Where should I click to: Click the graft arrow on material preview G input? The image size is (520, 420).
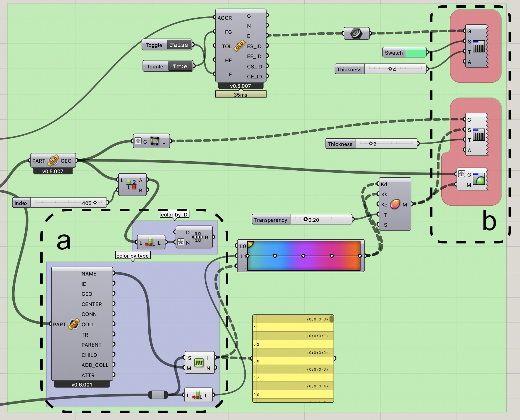point(462,174)
